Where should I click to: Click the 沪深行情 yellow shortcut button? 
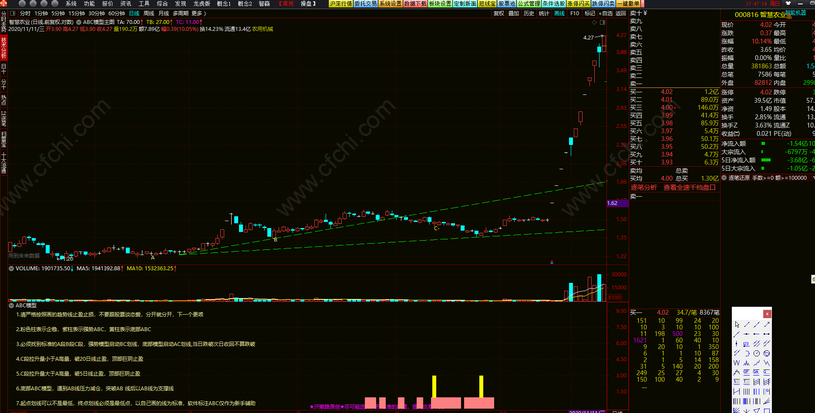[341, 4]
